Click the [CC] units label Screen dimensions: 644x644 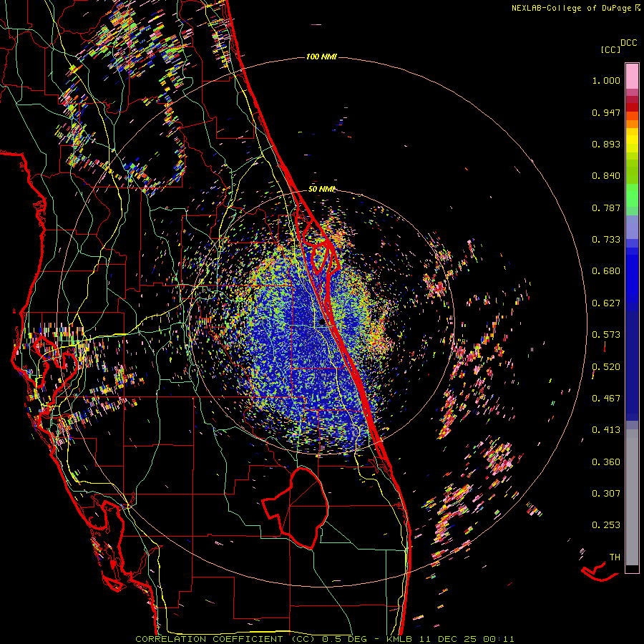pyautogui.click(x=610, y=49)
